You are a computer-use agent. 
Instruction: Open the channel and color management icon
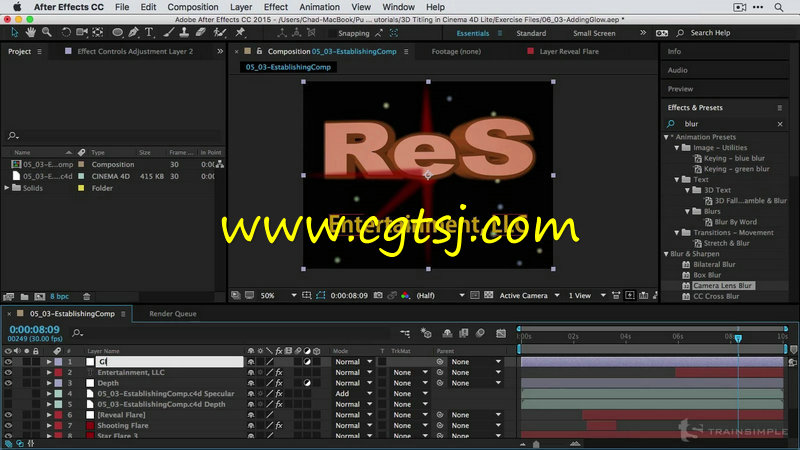[x=405, y=295]
